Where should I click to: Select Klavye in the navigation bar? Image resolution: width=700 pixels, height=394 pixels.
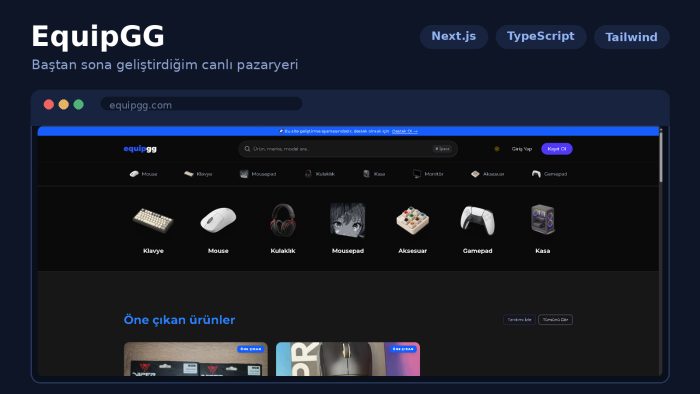pyautogui.click(x=198, y=174)
